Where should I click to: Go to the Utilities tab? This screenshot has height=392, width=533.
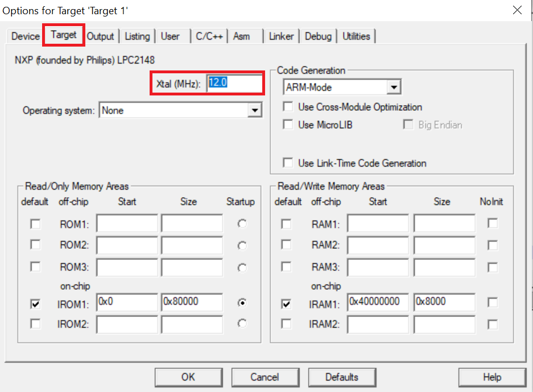pos(356,36)
